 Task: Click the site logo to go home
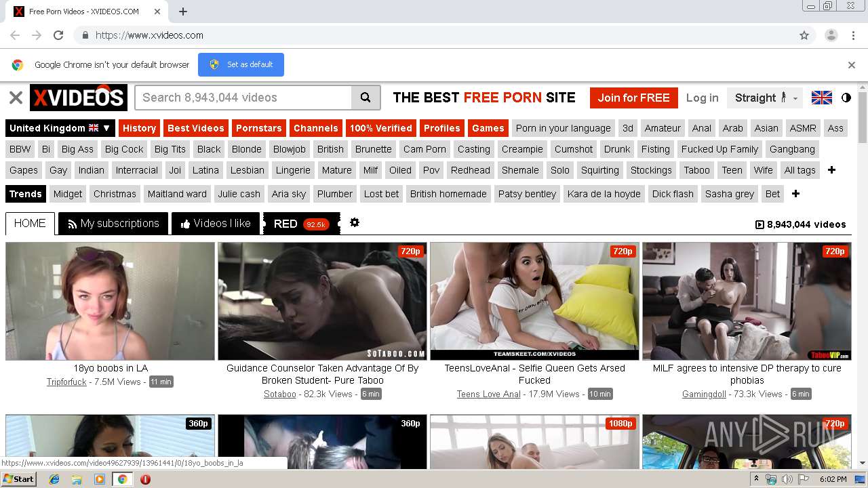pos(79,98)
